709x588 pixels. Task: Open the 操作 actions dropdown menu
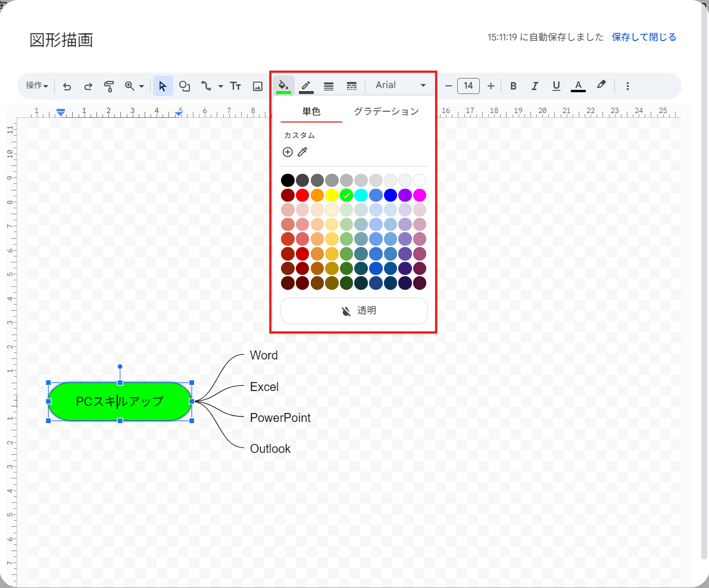click(37, 86)
